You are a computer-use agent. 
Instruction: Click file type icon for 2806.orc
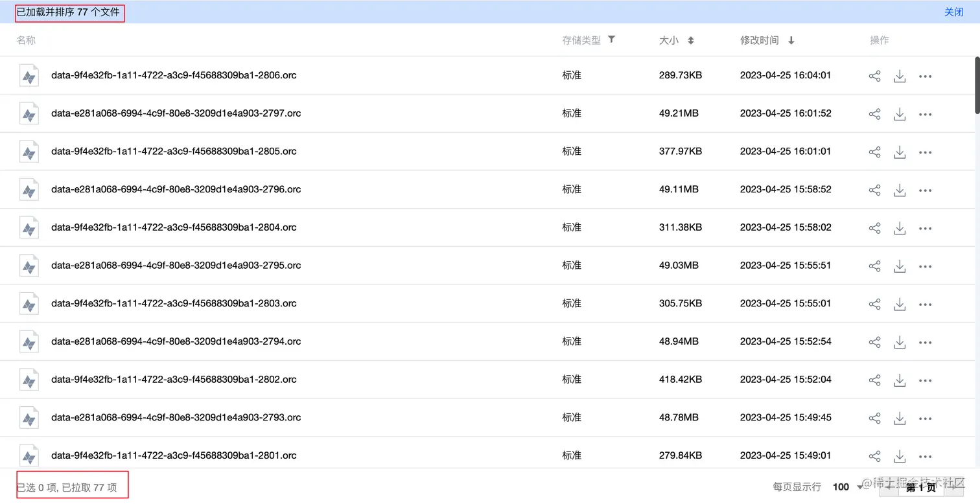tap(29, 76)
